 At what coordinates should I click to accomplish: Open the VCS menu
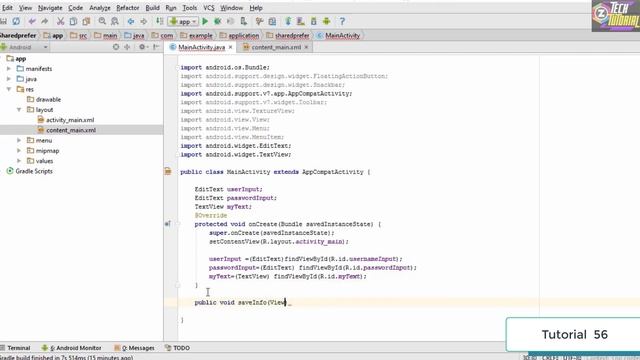[x=209, y=8]
